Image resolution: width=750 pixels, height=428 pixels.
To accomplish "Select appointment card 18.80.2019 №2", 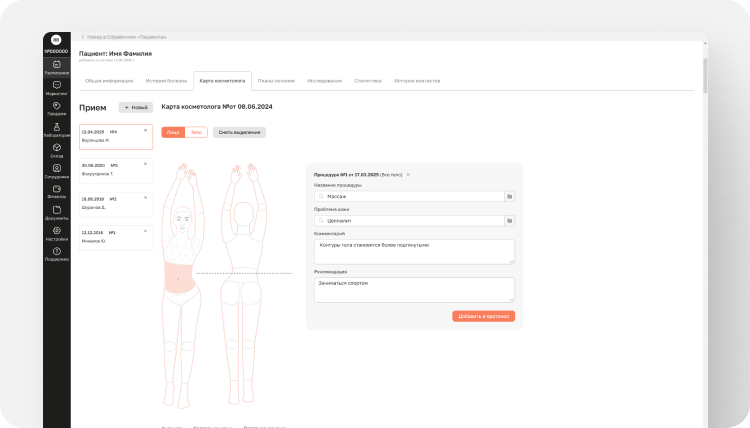I will [116, 204].
